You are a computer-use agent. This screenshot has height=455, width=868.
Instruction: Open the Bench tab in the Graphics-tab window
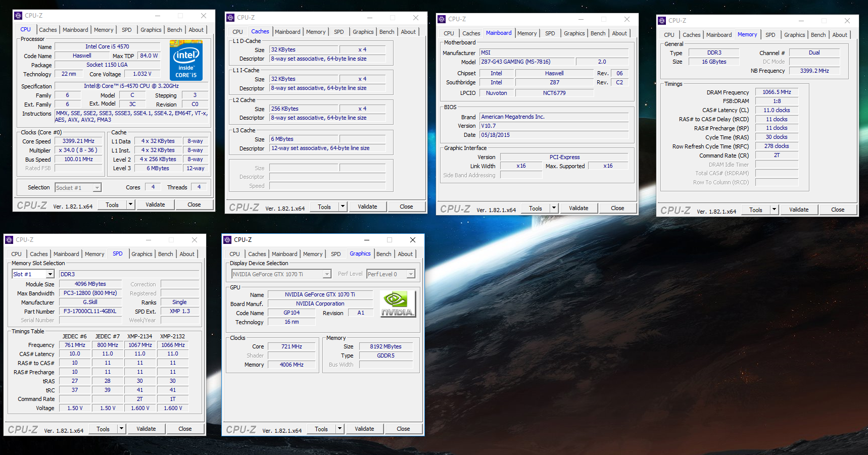coord(384,254)
